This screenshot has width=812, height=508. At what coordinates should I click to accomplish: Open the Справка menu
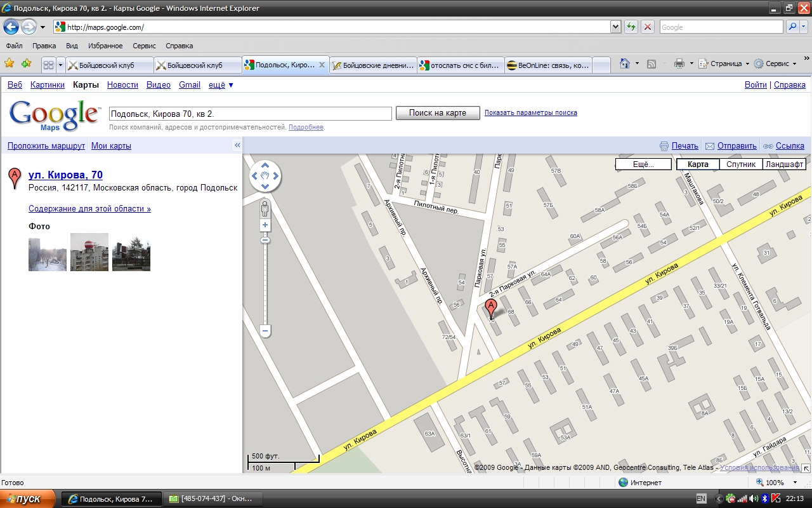[x=179, y=46]
